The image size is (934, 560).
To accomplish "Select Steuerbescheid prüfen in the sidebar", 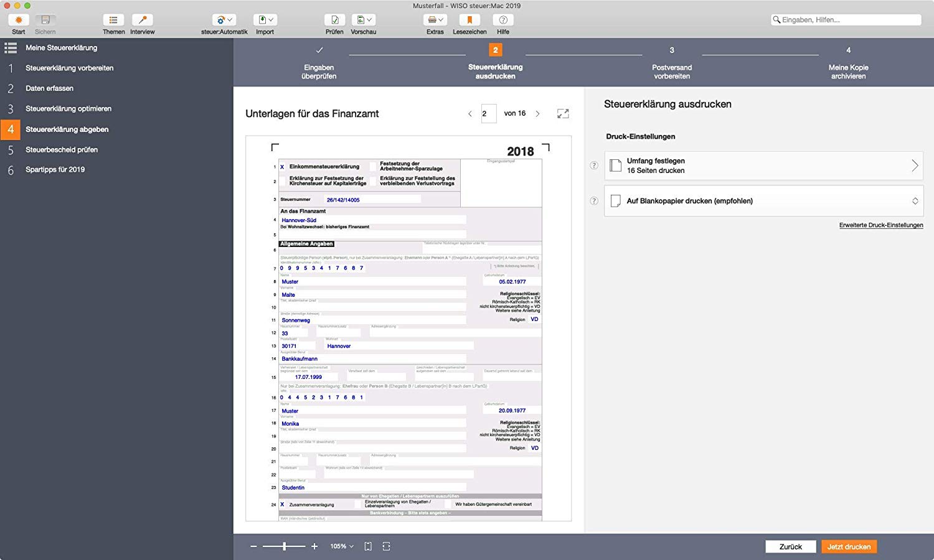I will pos(62,150).
